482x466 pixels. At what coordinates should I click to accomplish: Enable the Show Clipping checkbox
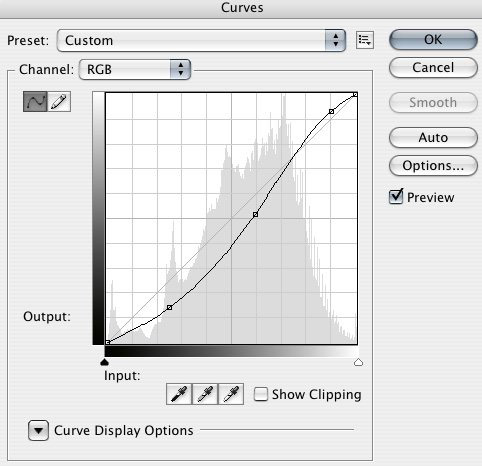click(260, 394)
